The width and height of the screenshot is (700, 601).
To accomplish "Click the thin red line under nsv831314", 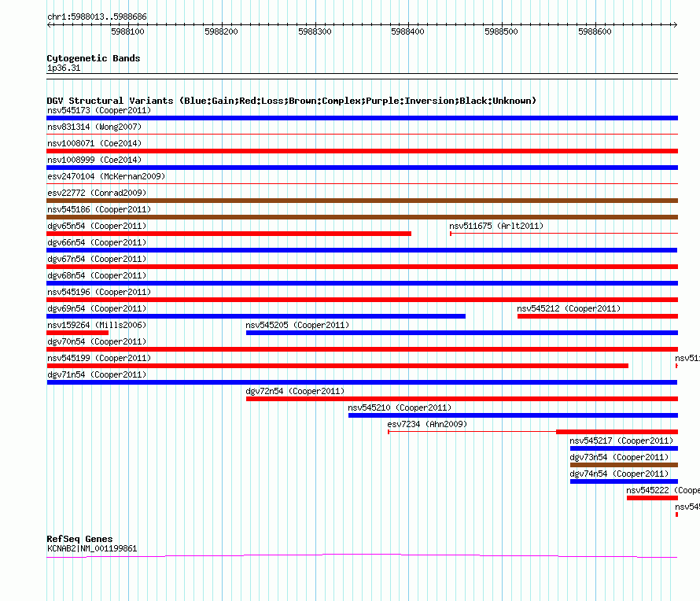I will coord(362,134).
